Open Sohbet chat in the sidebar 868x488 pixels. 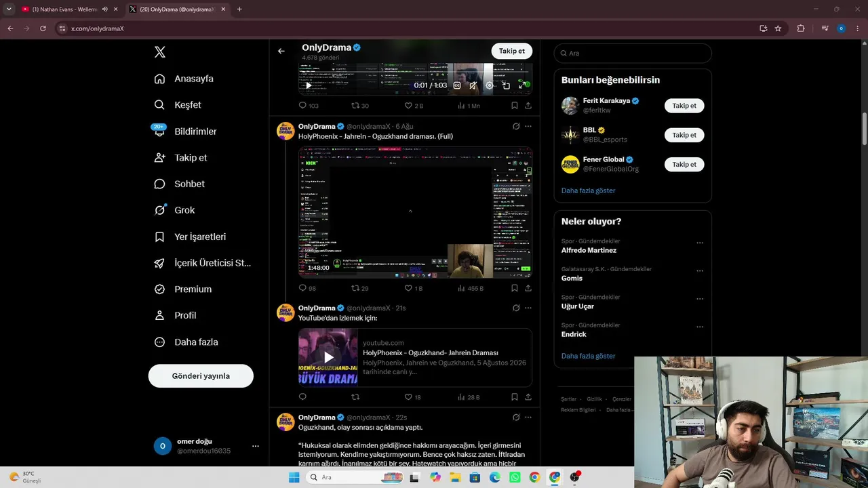(x=179, y=184)
